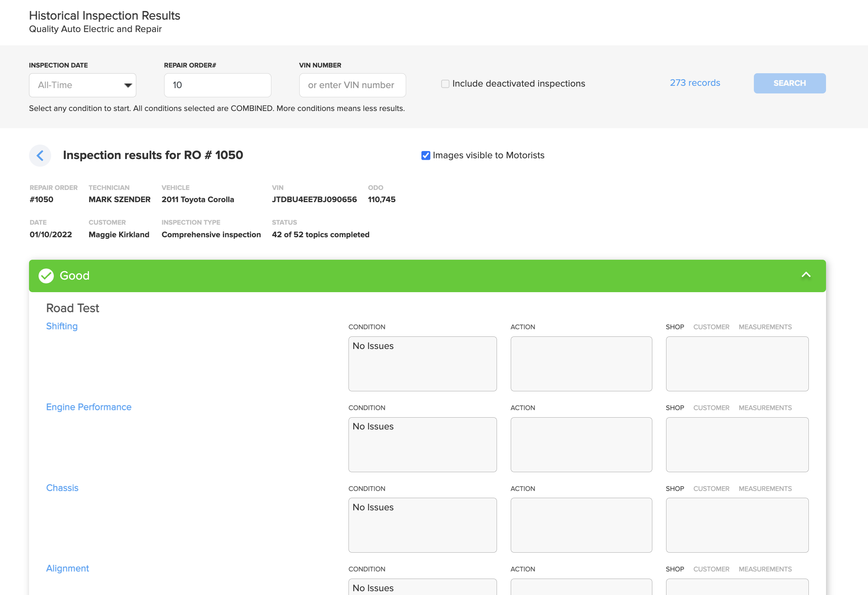Click the Chassis action text box

tap(581, 525)
